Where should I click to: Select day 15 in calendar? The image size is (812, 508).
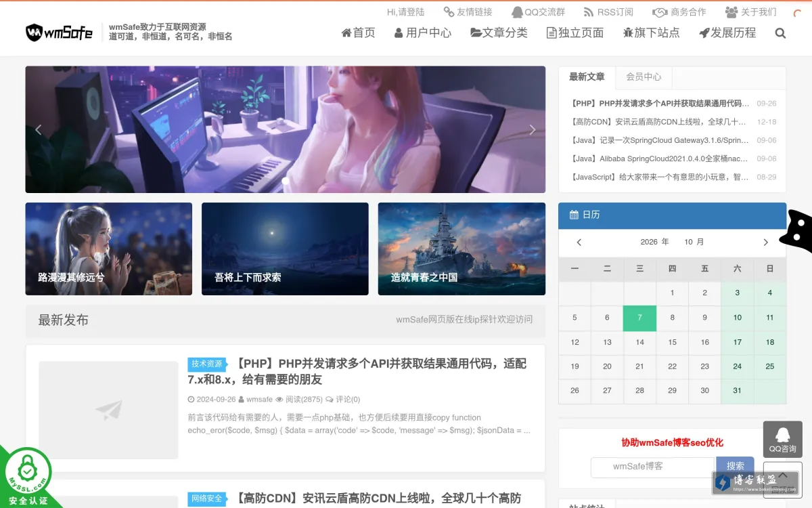click(672, 342)
